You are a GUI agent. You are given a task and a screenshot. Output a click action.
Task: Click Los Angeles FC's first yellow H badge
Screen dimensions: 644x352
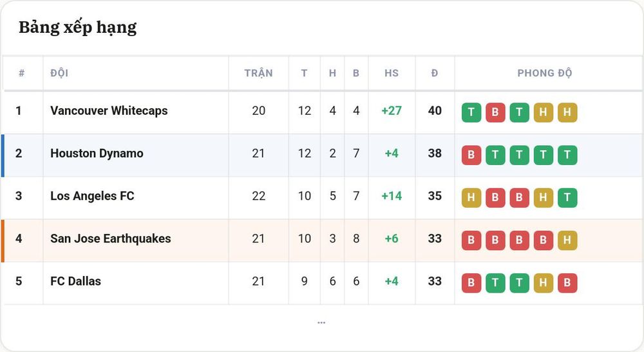pos(471,197)
